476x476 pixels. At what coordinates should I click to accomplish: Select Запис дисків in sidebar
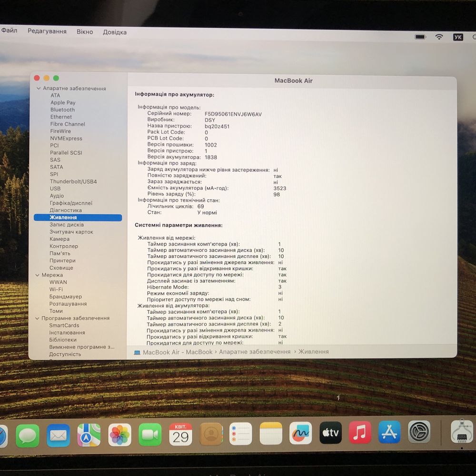[x=67, y=225]
